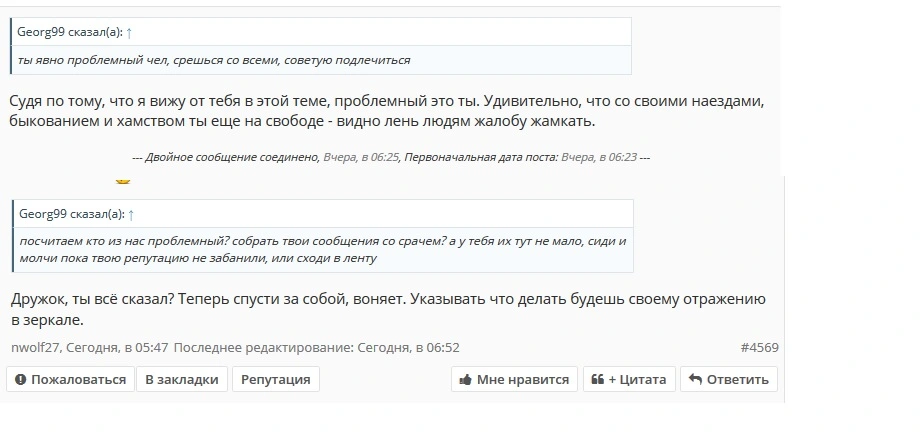The width and height of the screenshot is (922, 440).
Task: Click original post date Вчера, в 06:23
Action: click(x=599, y=158)
